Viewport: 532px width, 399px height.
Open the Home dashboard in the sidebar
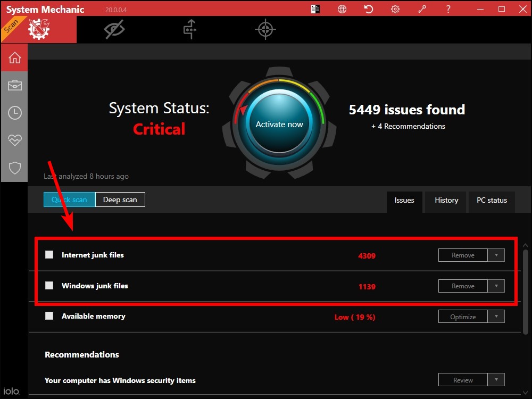pyautogui.click(x=14, y=57)
